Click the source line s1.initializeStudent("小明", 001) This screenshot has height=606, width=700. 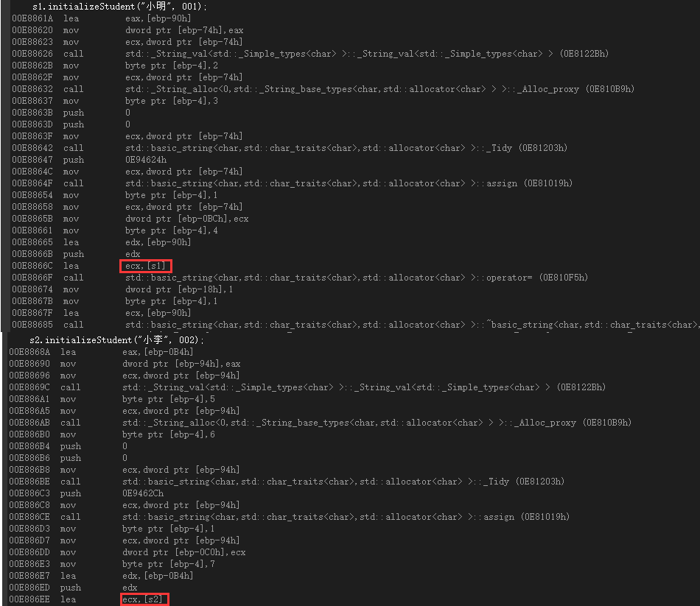click(119, 6)
